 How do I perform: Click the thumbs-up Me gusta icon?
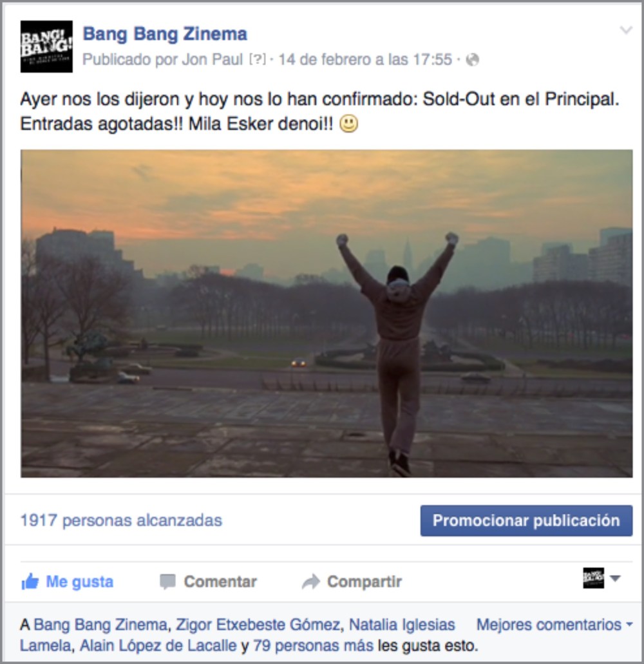[x=30, y=582]
